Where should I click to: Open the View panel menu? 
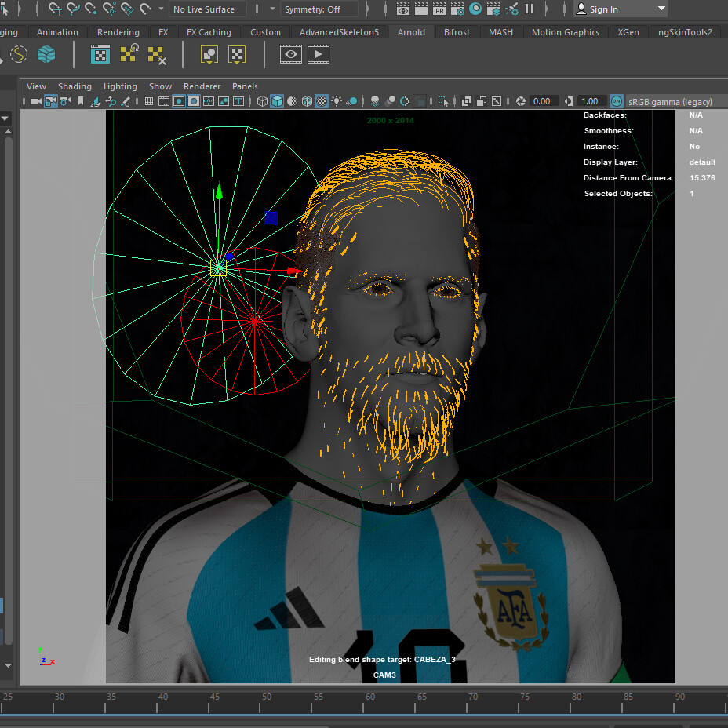point(36,86)
